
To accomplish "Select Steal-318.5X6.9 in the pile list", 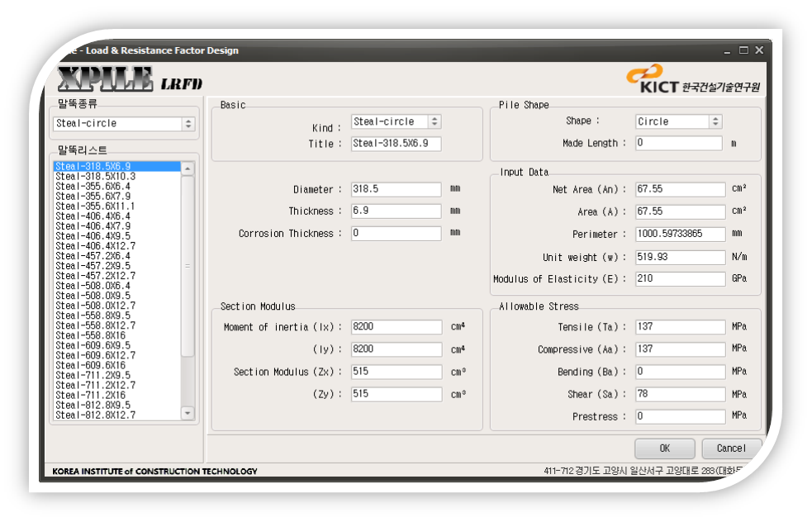I will click(117, 166).
